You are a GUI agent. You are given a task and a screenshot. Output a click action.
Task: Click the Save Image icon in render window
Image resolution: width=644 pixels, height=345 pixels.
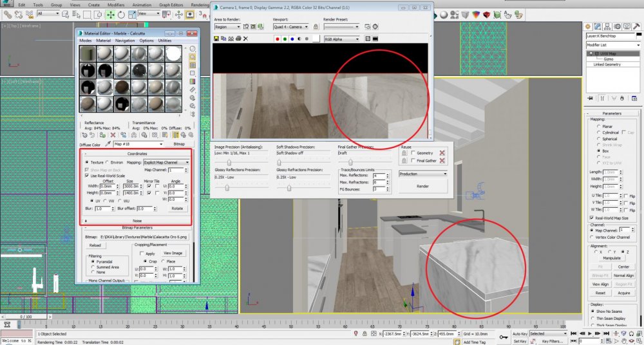pyautogui.click(x=216, y=39)
